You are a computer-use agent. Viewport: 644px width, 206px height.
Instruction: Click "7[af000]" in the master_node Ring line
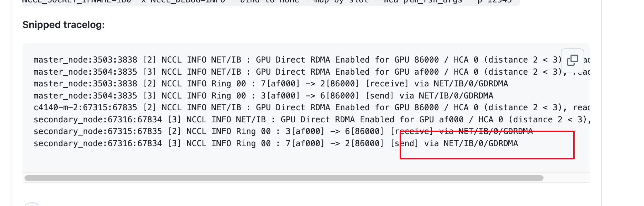[x=280, y=84]
